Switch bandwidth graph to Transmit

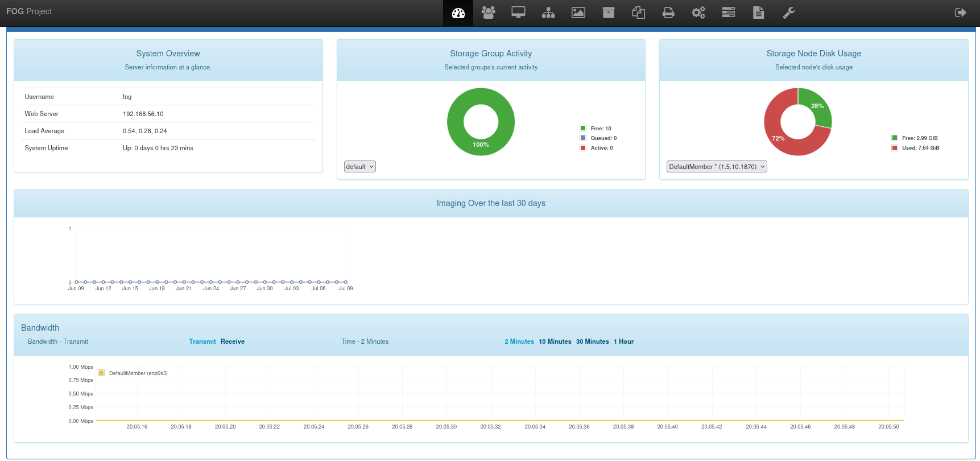(x=202, y=341)
